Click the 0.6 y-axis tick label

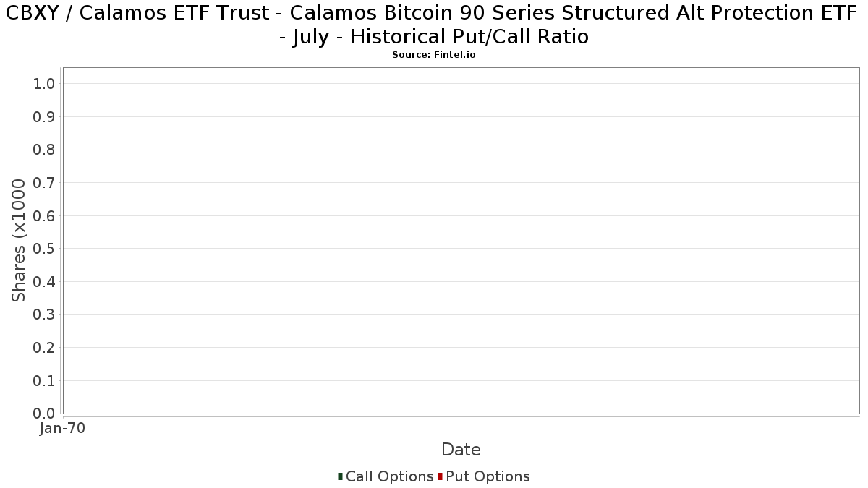[44, 216]
